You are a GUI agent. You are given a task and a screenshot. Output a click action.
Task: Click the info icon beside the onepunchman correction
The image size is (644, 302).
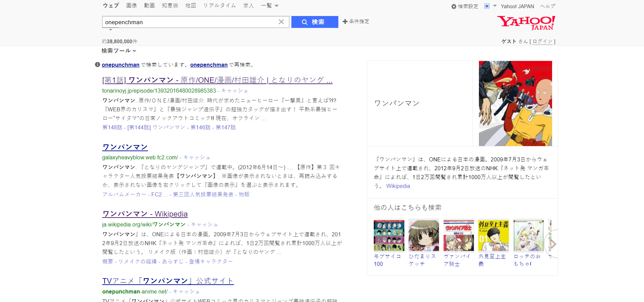click(97, 65)
